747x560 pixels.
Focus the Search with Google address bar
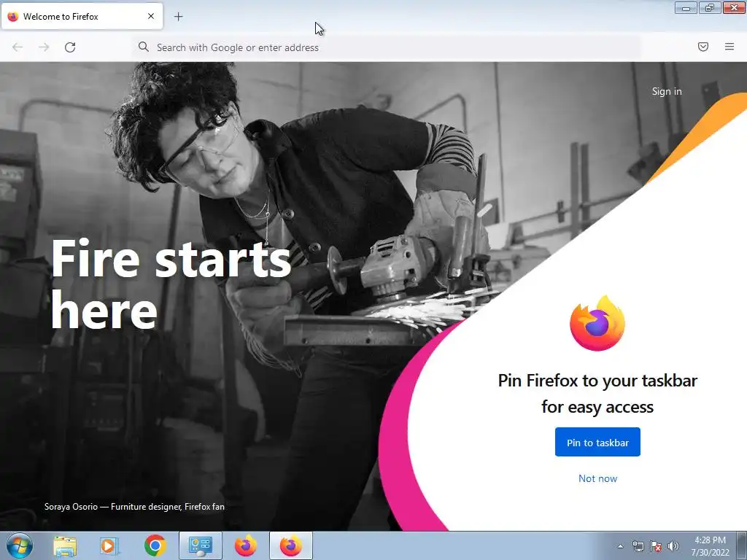[387, 47]
